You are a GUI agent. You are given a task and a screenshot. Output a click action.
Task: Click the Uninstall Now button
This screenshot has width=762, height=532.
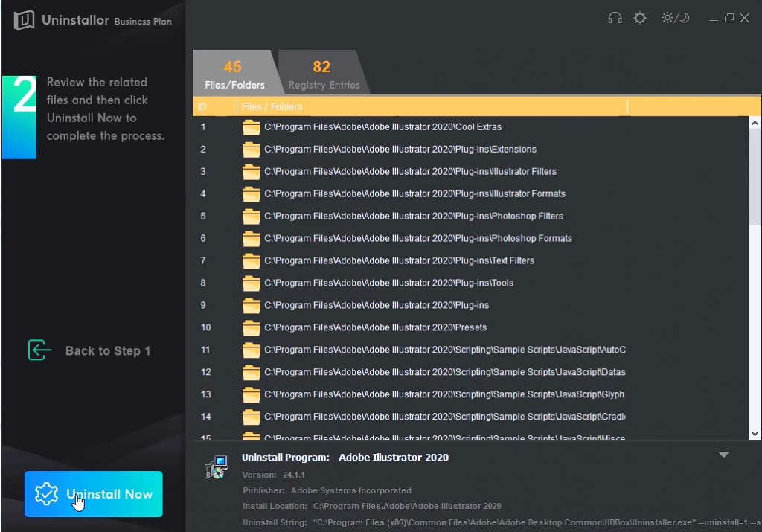tap(93, 493)
